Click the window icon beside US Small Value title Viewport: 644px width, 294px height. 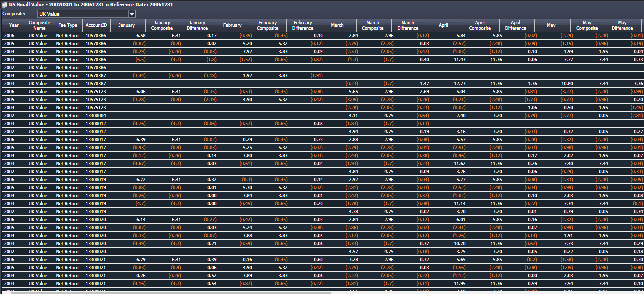coord(4,4)
